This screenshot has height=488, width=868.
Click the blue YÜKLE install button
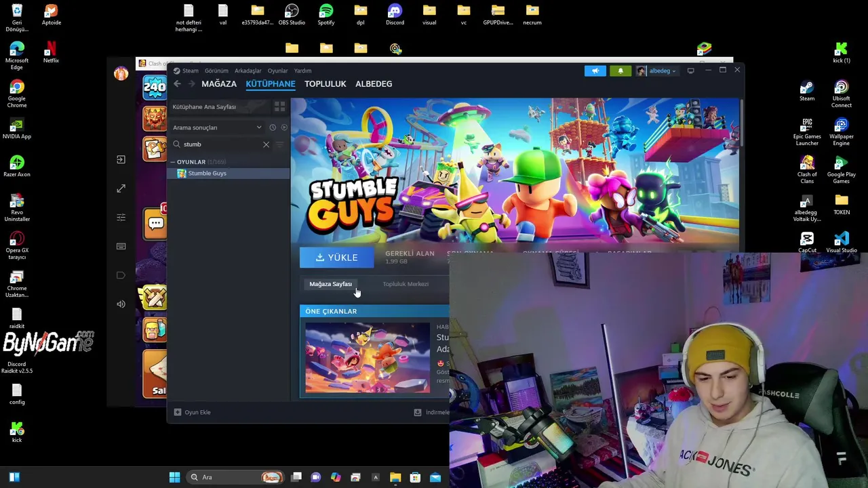(337, 258)
